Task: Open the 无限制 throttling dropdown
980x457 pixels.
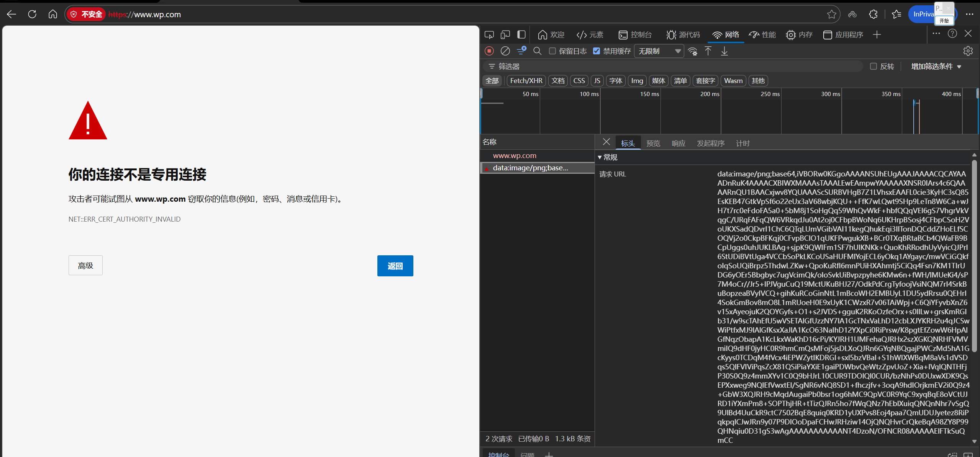Action: click(x=659, y=51)
